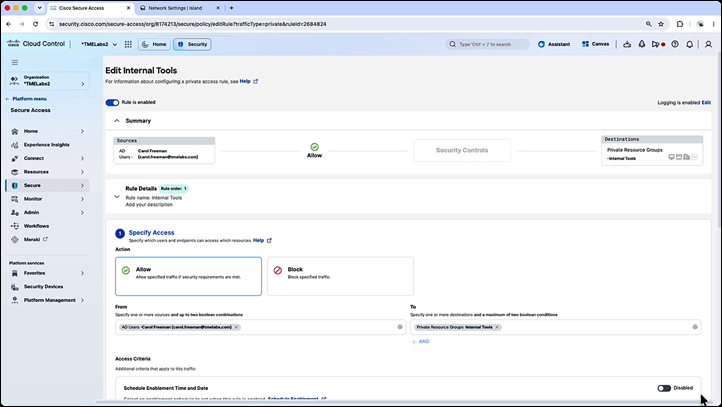
Task: Open the Home header tab
Action: (154, 44)
